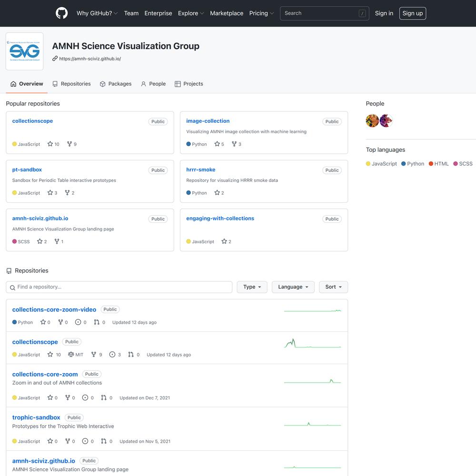This screenshot has height=476, width=476.
Task: Click star icon on hrrr-smoke card
Action: tap(217, 192)
